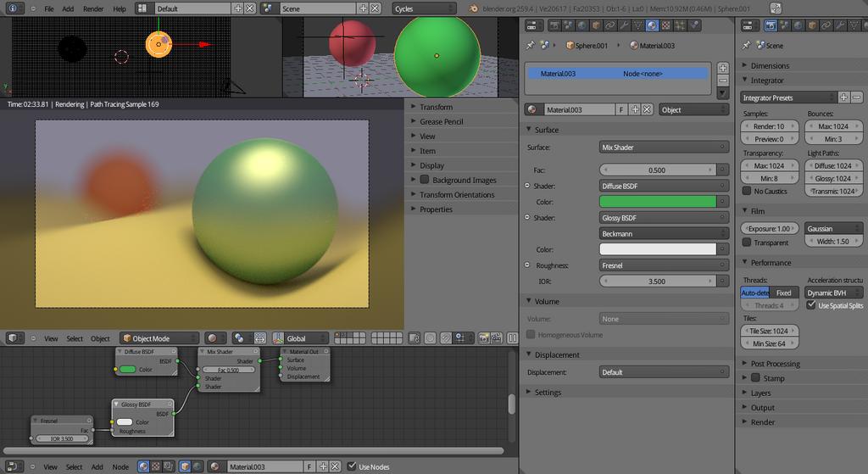Open the Help menu
868x474 pixels.
pos(119,8)
